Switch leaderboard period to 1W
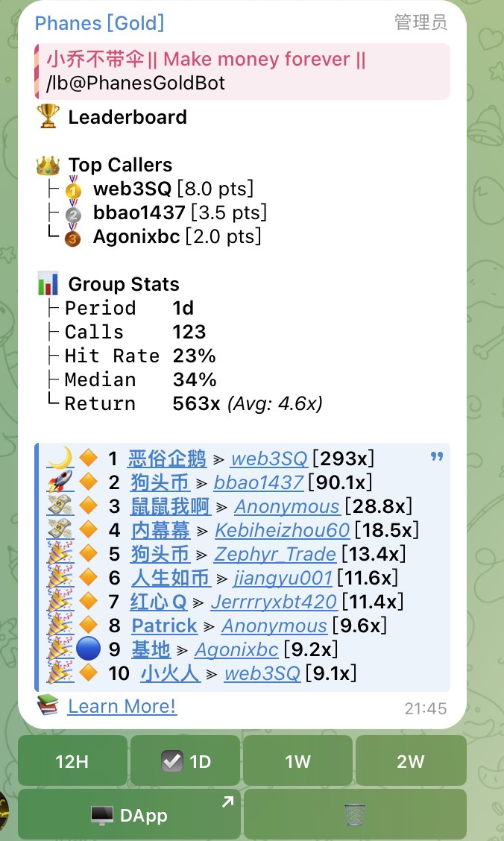504x841 pixels. (297, 761)
